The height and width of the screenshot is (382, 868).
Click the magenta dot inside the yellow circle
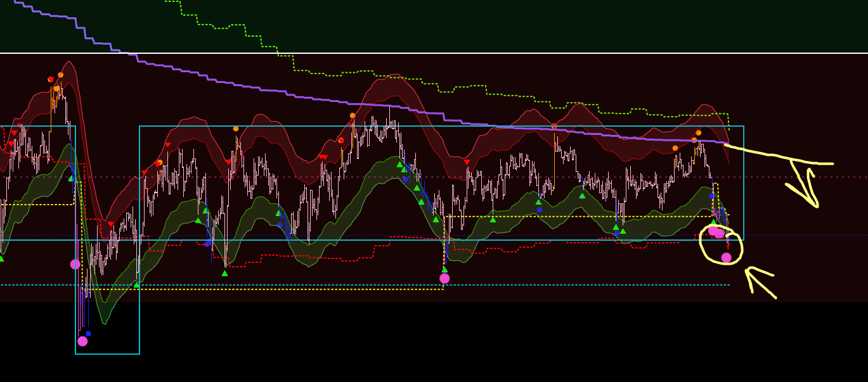point(726,257)
